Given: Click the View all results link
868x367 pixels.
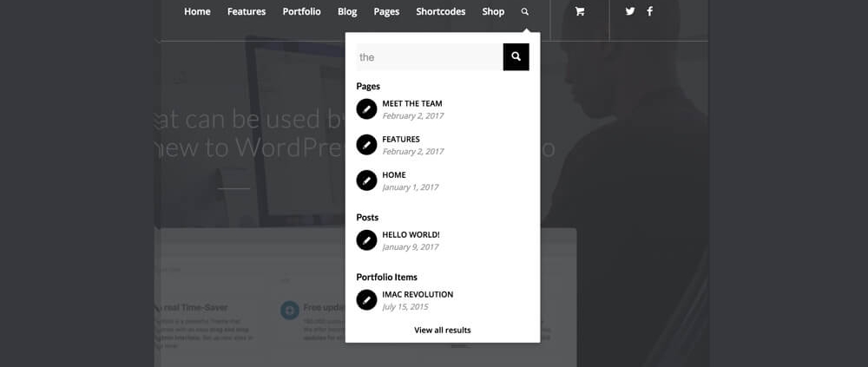Looking at the screenshot, I should click(x=443, y=330).
